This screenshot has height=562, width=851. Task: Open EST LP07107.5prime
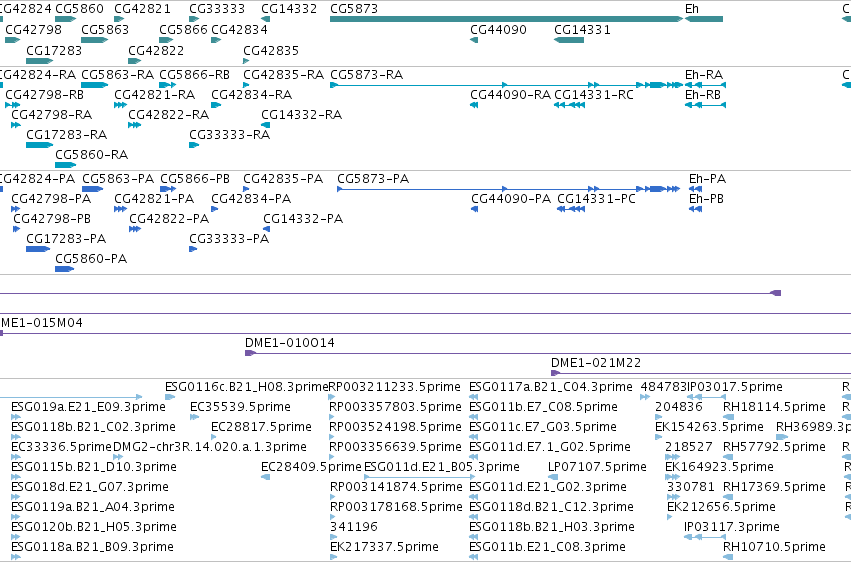[x=598, y=467]
